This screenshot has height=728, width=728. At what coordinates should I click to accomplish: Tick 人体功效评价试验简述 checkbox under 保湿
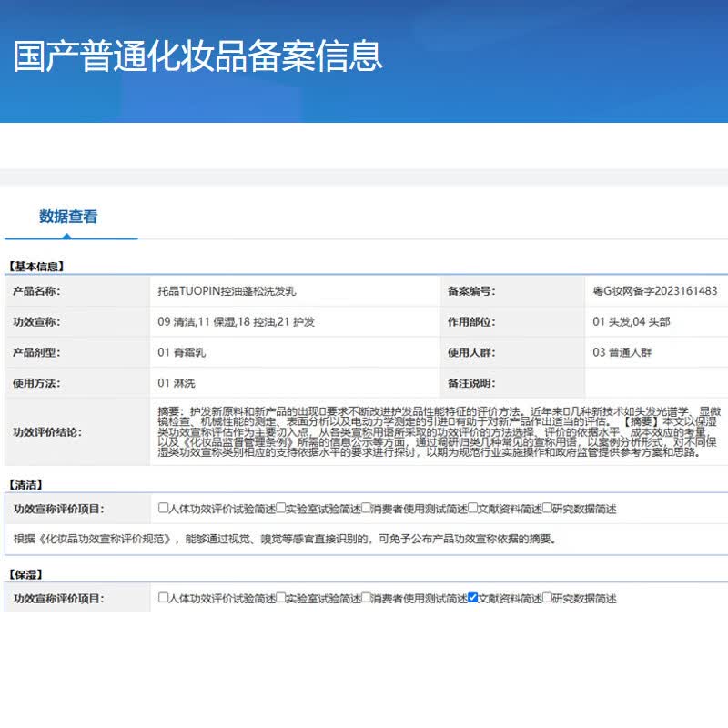pyautogui.click(x=163, y=597)
